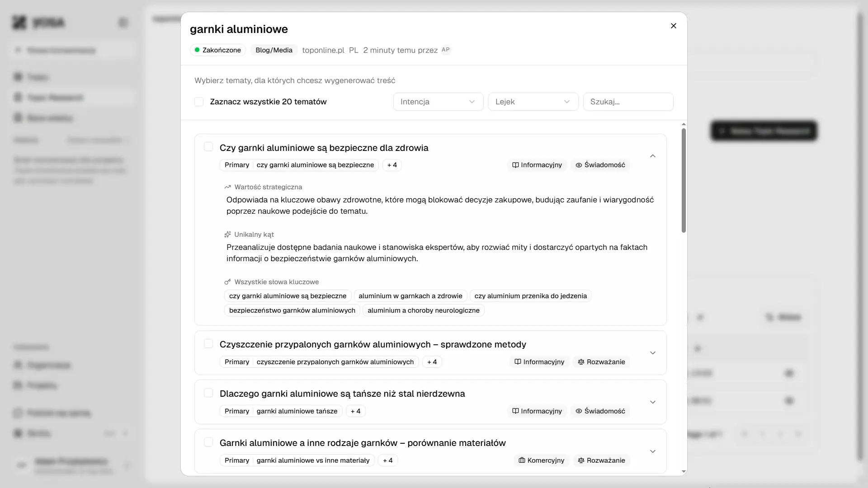Open the Intencja filter dropdown
This screenshot has width=868, height=488.
point(438,102)
